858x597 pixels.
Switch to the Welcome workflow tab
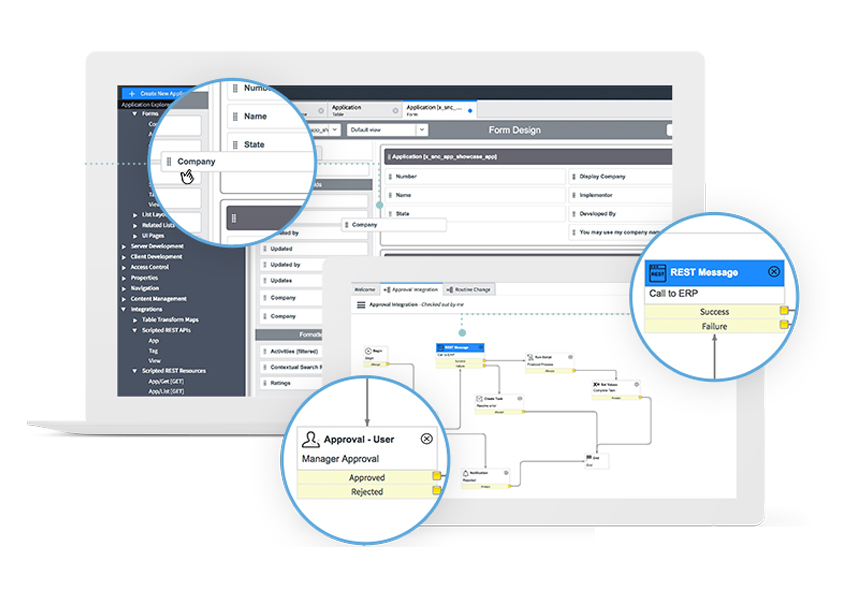[364, 289]
